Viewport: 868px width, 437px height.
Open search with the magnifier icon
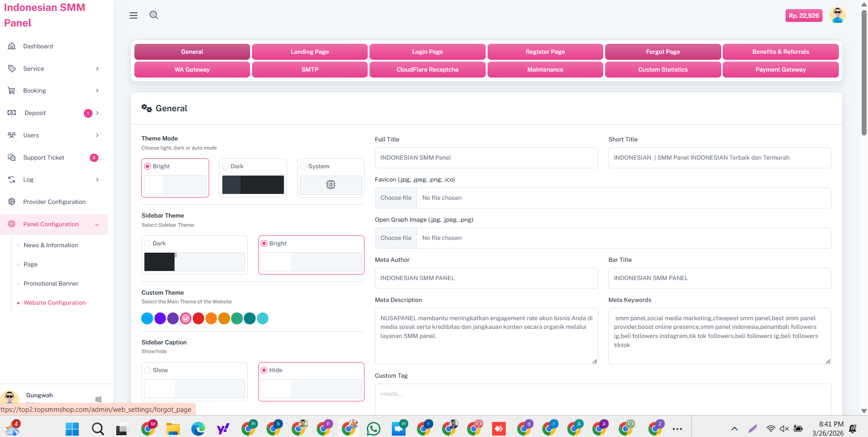pos(154,15)
